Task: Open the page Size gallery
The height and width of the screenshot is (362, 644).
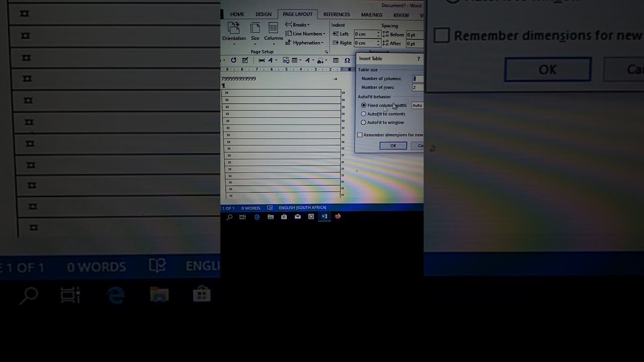Action: tap(255, 33)
